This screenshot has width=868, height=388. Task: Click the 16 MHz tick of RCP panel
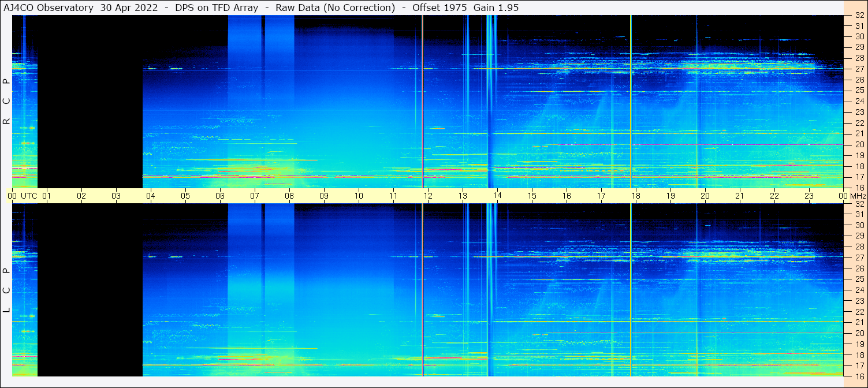click(859, 187)
